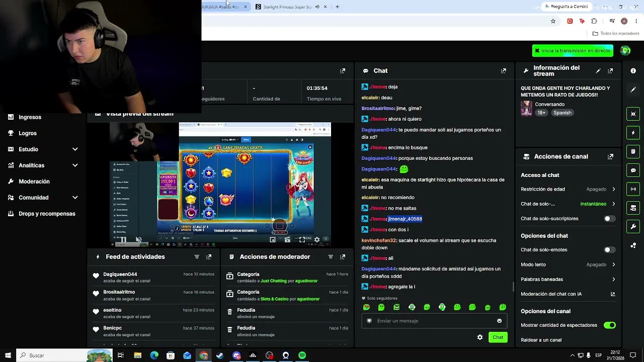Open Palabras baneadas settings

tap(568, 280)
